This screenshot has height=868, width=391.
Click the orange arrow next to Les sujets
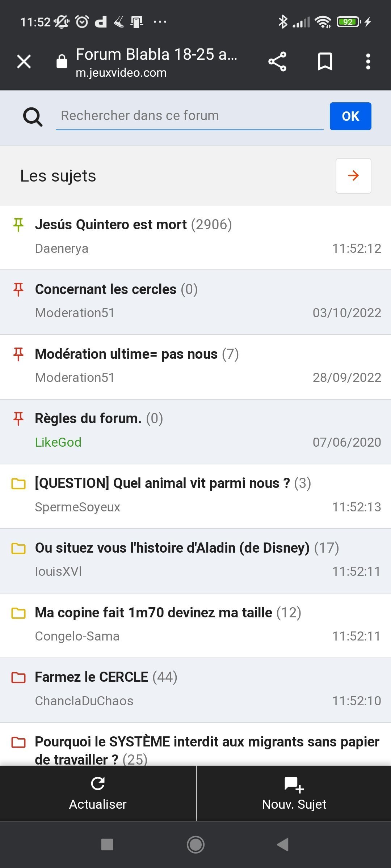pyautogui.click(x=353, y=176)
